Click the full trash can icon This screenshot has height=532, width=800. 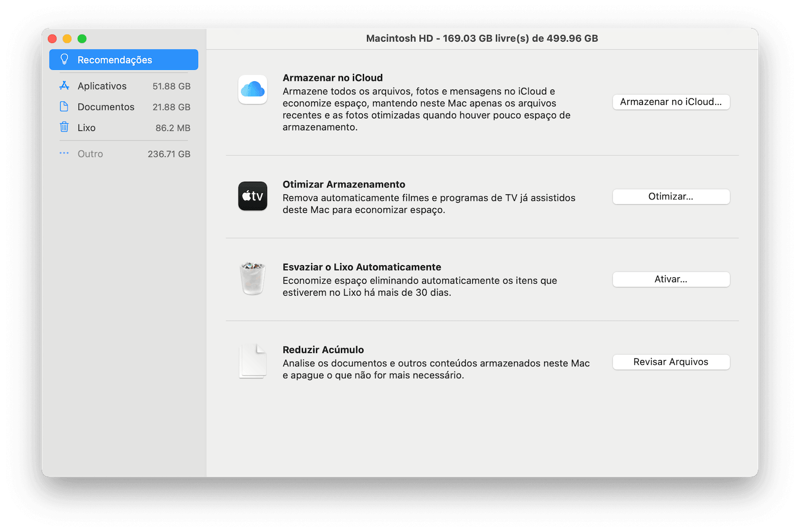[x=252, y=279]
